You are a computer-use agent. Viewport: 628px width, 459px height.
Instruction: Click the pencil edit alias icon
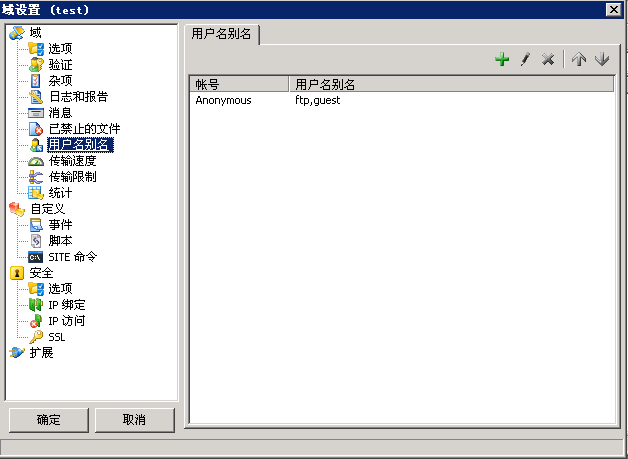click(x=525, y=60)
